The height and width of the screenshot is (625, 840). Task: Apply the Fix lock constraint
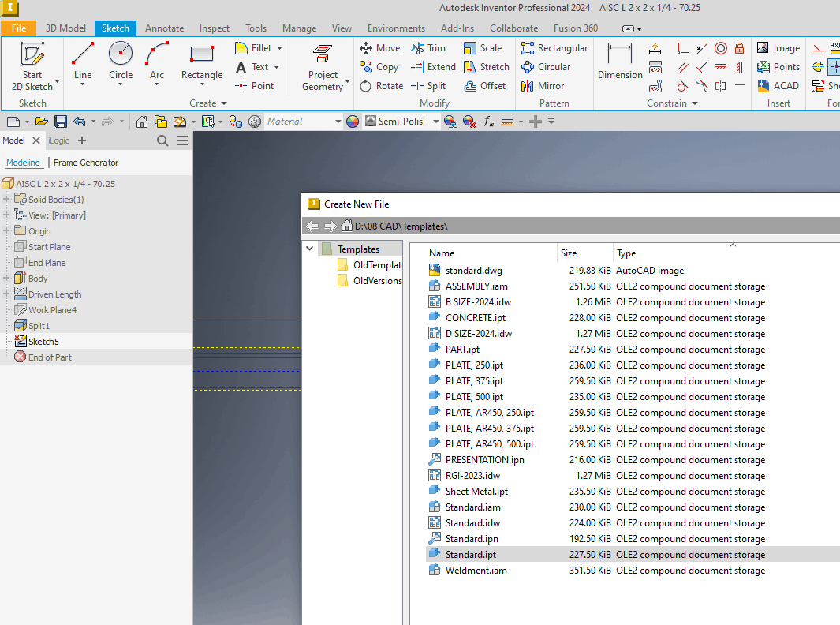coord(739,48)
